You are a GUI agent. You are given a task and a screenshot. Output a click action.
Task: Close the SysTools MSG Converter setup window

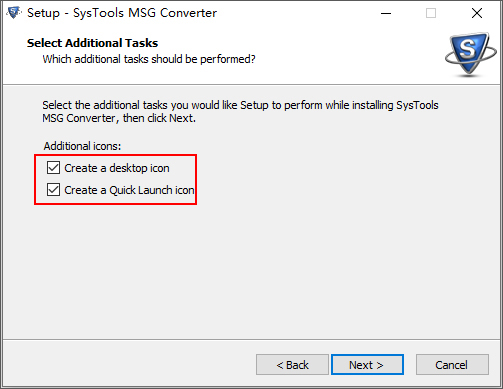coord(477,13)
